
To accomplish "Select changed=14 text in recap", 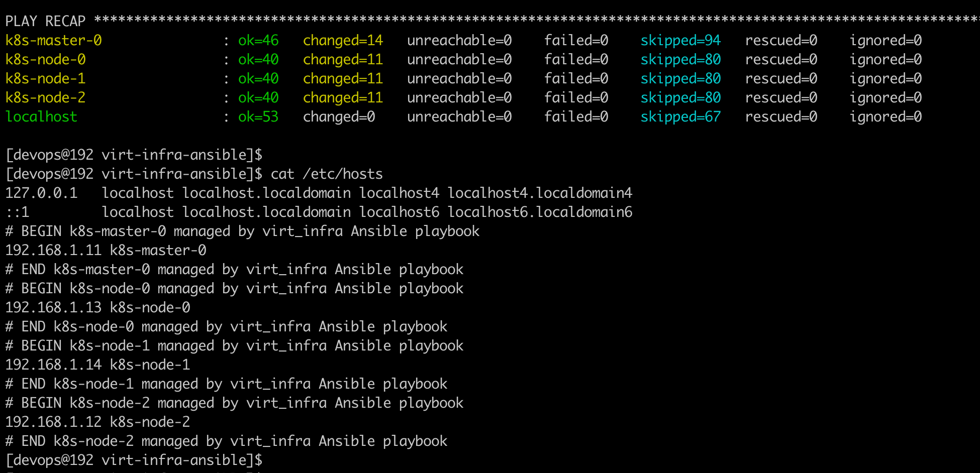I will pos(343,40).
